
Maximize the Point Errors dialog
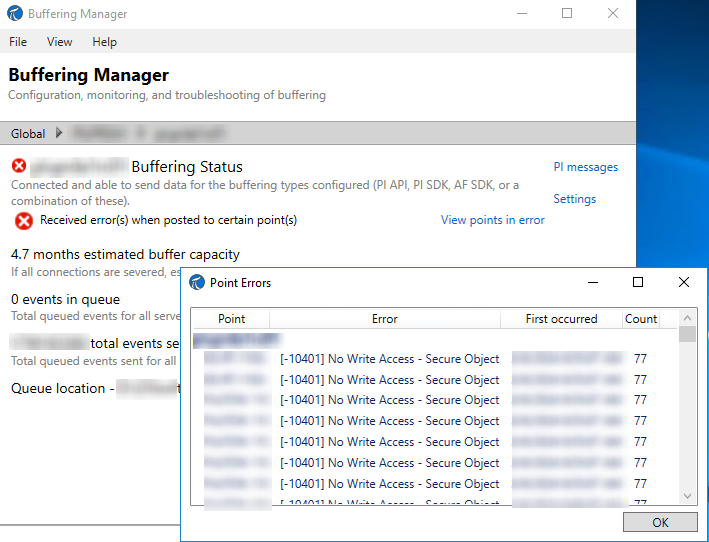point(638,283)
